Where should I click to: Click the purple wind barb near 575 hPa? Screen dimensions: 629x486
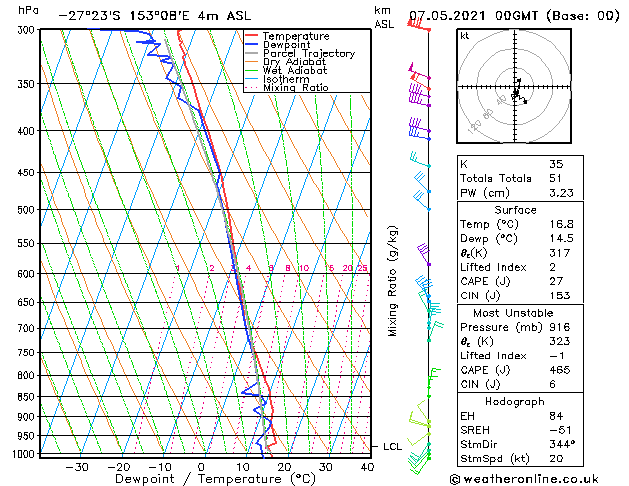click(424, 254)
